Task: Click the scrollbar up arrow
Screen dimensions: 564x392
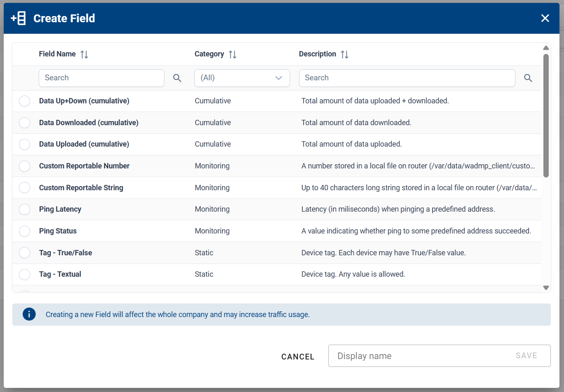Action: (x=546, y=48)
